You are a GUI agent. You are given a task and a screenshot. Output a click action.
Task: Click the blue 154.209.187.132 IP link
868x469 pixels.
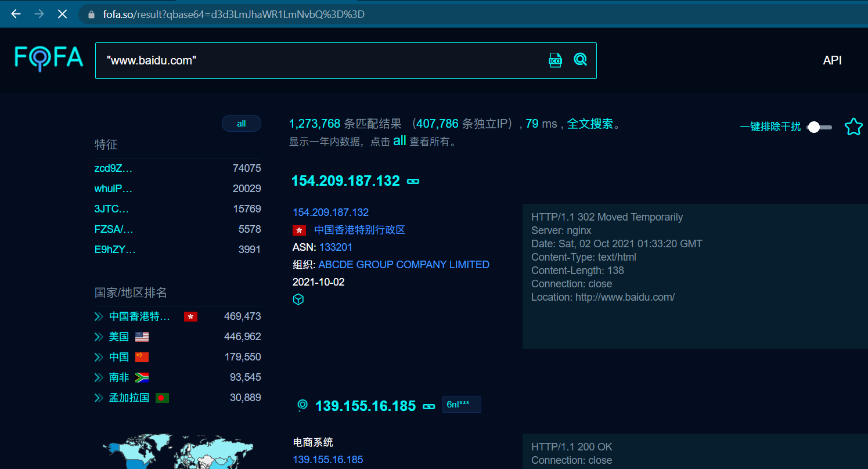tap(330, 212)
